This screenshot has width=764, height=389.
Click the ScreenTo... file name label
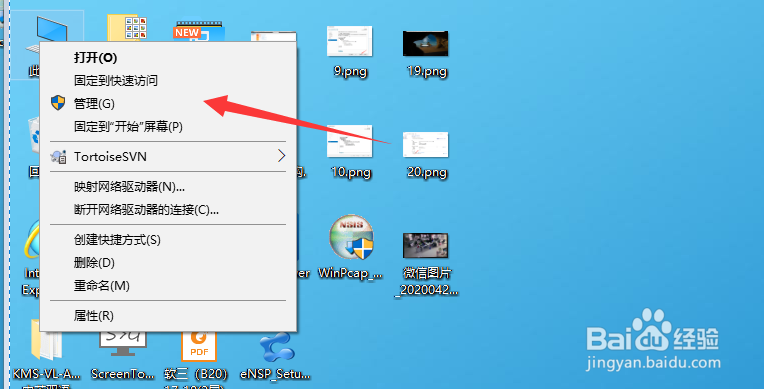click(x=123, y=374)
